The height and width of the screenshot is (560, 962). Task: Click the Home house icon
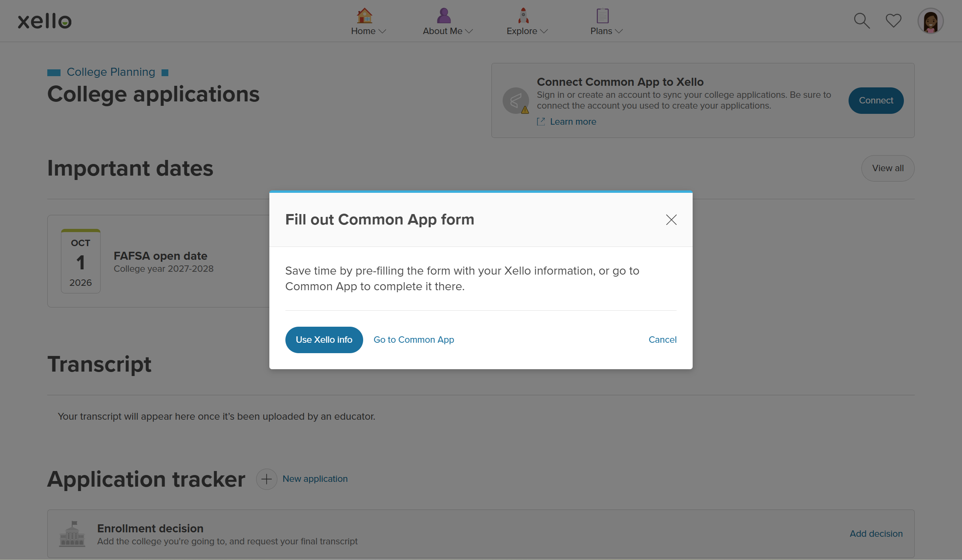pyautogui.click(x=364, y=16)
